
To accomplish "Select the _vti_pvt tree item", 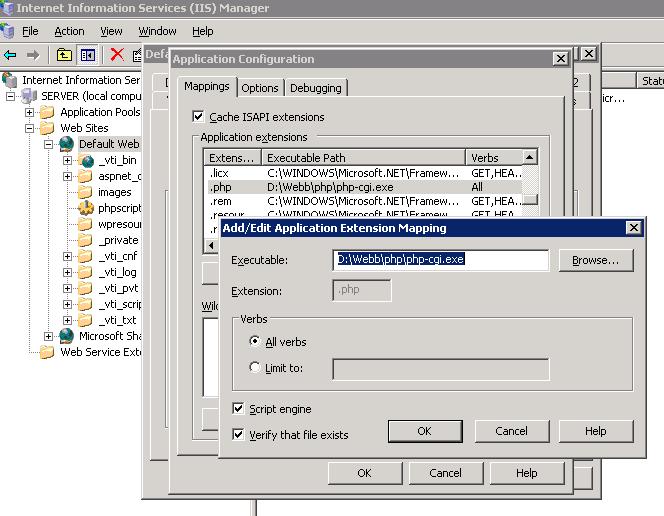I will click(x=118, y=288).
